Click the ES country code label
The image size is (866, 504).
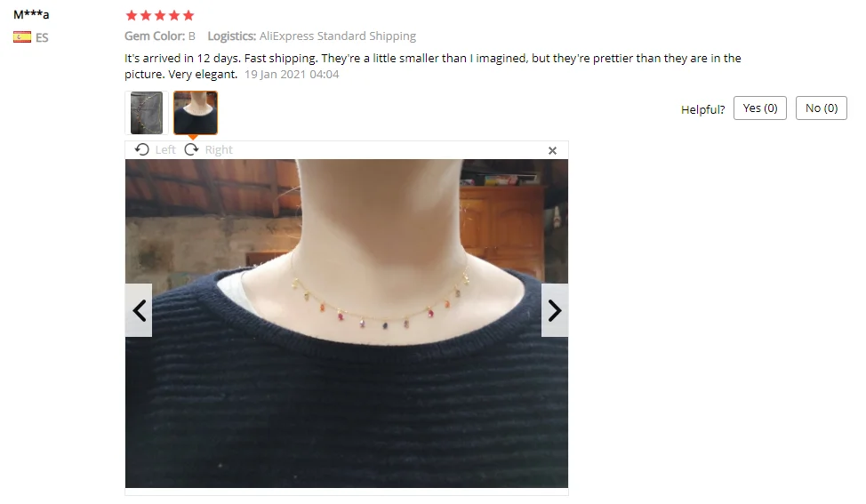42,37
